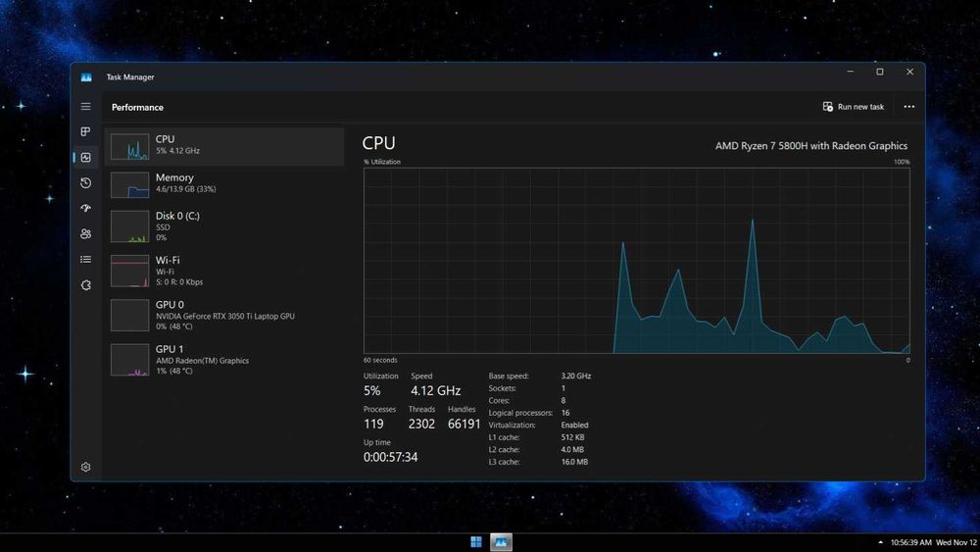Minimize the Task Manager window
Screen dimensions: 980x552
[x=850, y=72]
